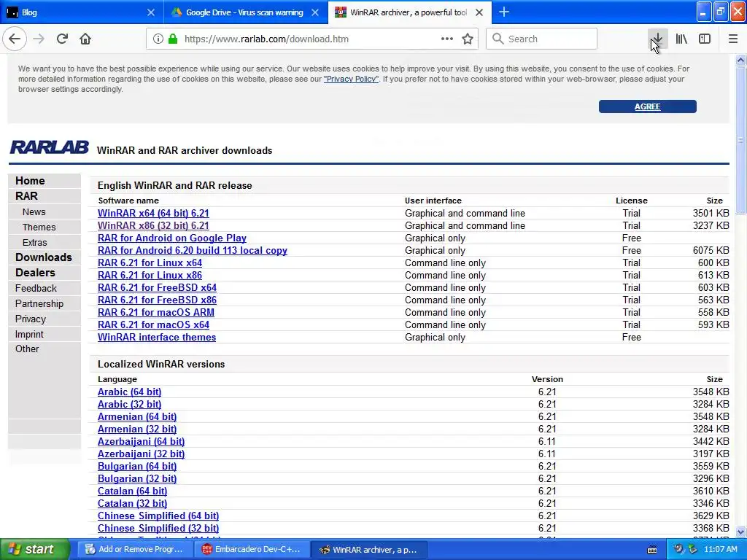Image resolution: width=747 pixels, height=560 pixels.
Task: Close the Google Drive tab
Action: (x=315, y=13)
